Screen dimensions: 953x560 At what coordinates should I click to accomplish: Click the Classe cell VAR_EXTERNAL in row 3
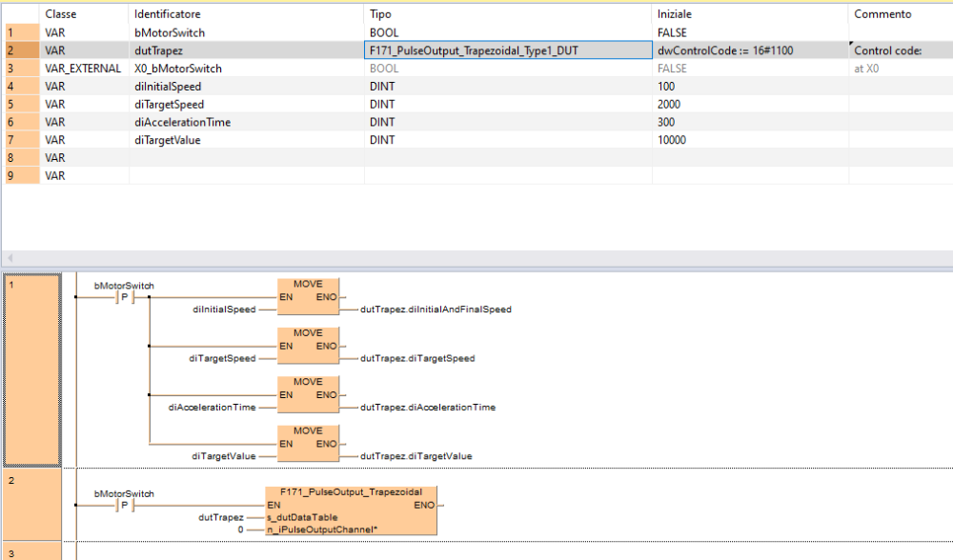(83, 69)
